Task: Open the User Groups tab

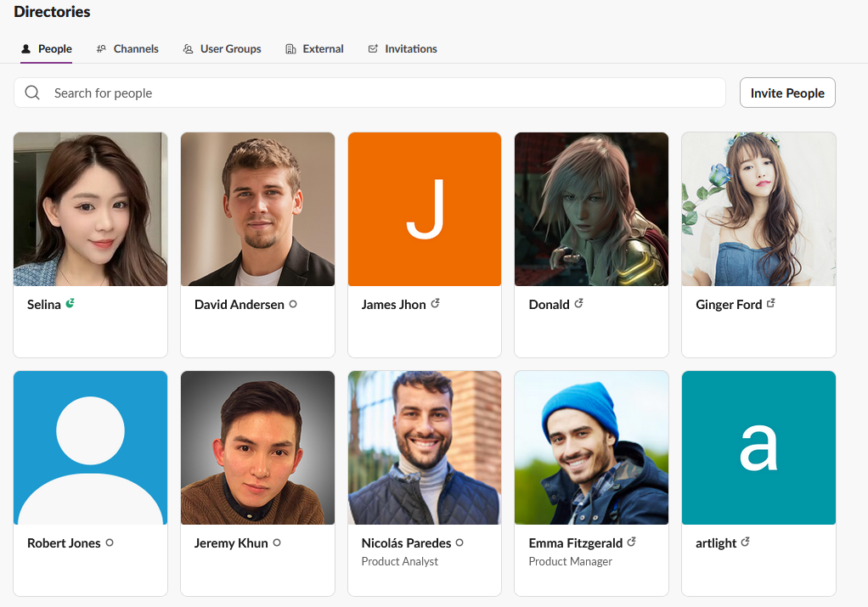Action: [x=223, y=49]
